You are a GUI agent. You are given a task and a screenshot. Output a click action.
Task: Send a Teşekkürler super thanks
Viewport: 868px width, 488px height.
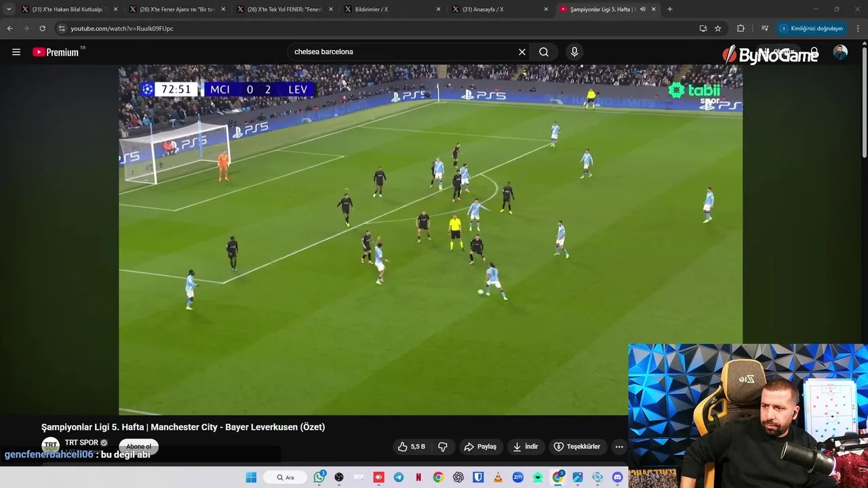click(x=577, y=447)
